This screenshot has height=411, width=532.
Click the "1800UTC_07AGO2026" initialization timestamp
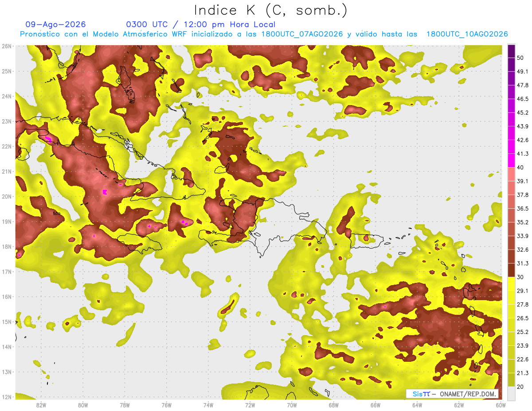302,34
